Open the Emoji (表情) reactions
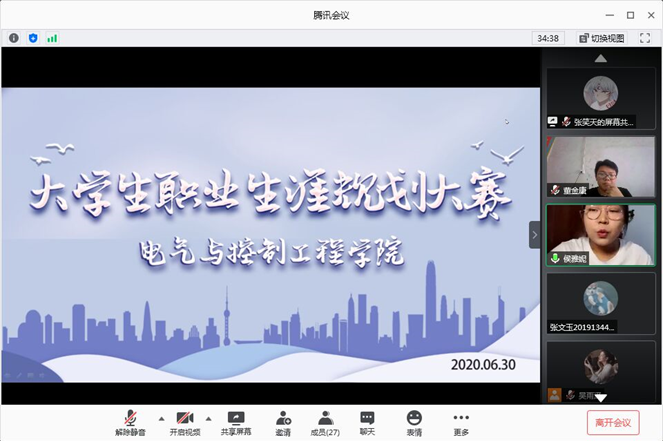Viewport: 666px width, 441px height. [413, 417]
